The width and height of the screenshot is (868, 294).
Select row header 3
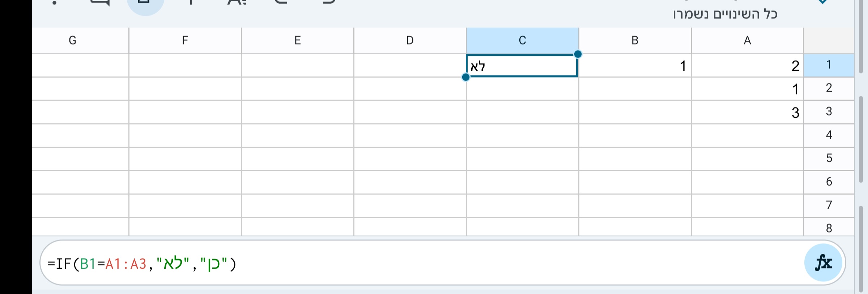pos(829,111)
